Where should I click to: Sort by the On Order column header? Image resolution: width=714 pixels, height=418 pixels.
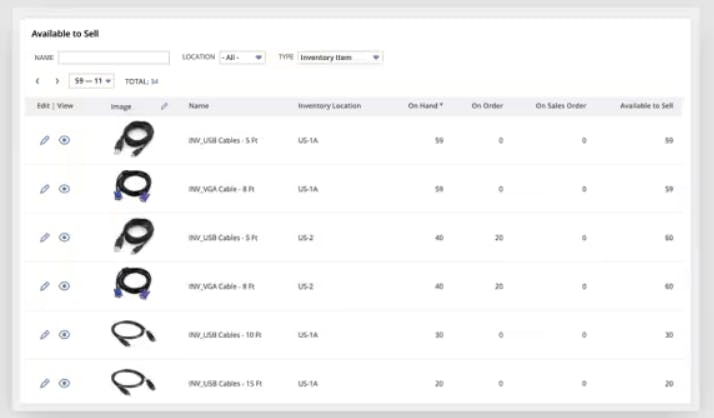click(x=487, y=106)
